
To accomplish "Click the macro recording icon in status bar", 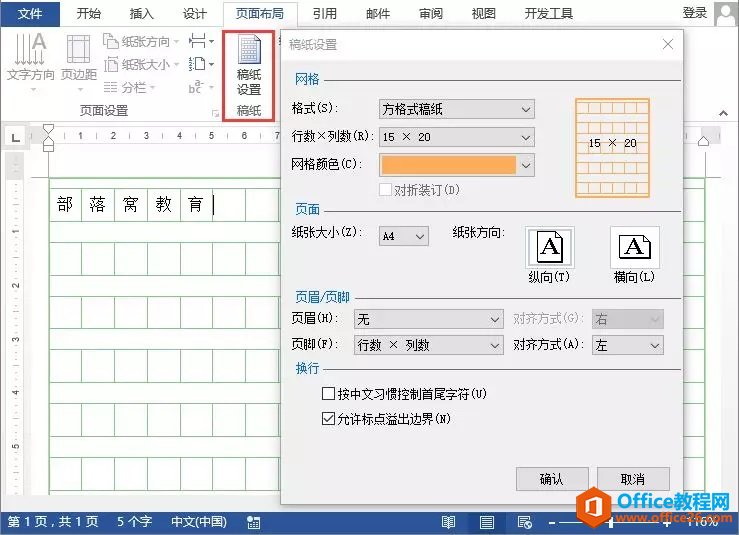I will point(254,522).
